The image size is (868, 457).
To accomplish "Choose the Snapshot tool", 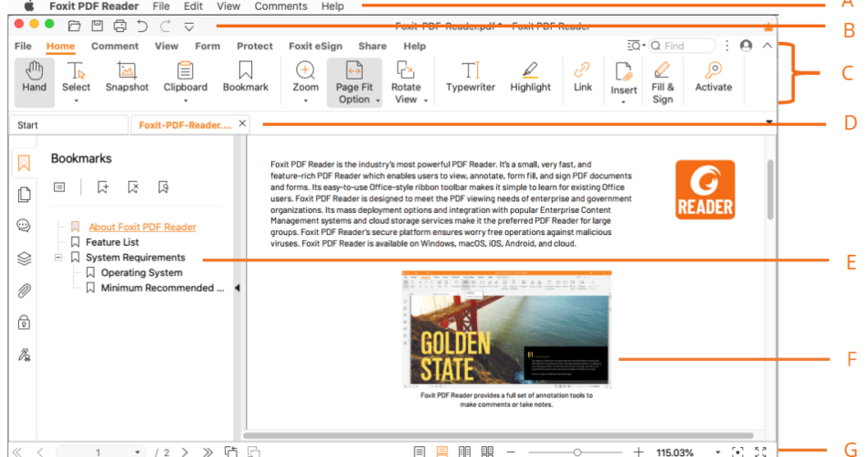I will click(127, 77).
